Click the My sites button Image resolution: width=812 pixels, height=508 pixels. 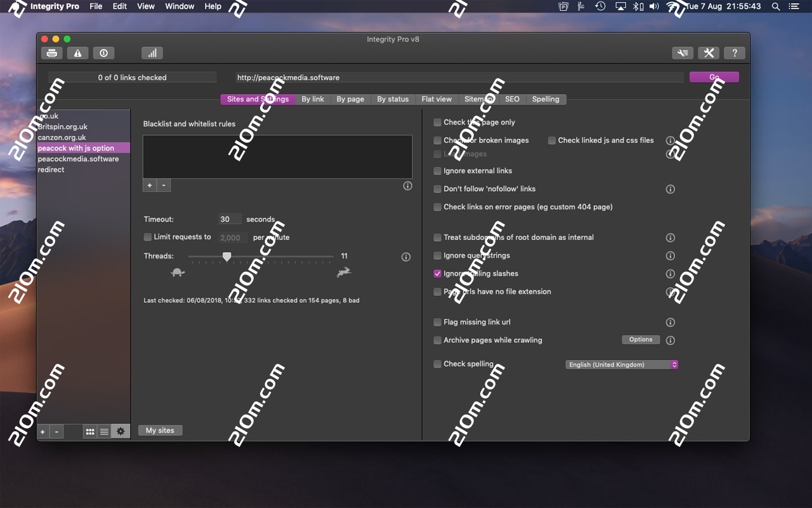160,431
